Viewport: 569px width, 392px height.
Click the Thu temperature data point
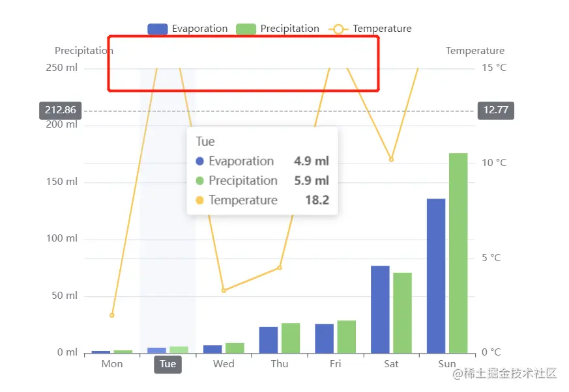(x=280, y=268)
